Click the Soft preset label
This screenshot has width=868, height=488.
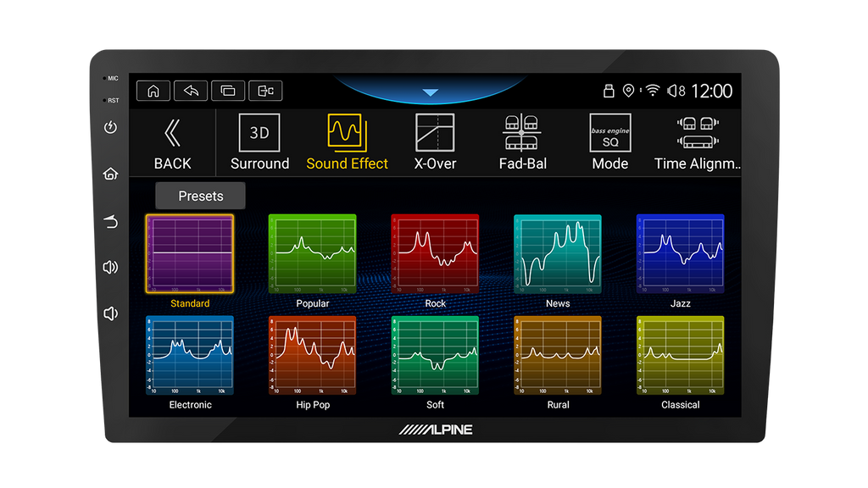pos(435,404)
